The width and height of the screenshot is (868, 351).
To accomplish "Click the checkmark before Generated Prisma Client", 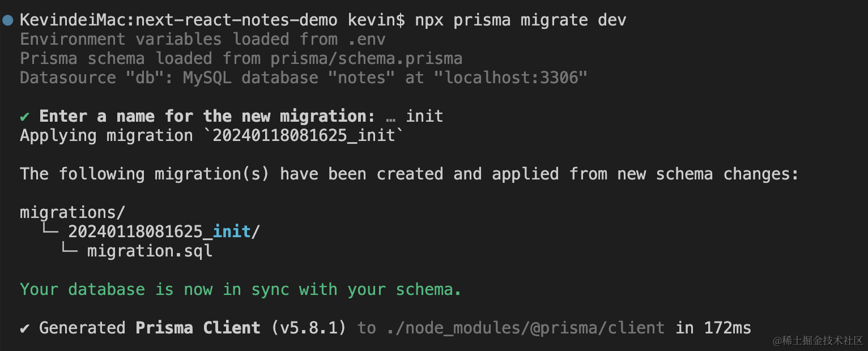I will pyautogui.click(x=25, y=328).
